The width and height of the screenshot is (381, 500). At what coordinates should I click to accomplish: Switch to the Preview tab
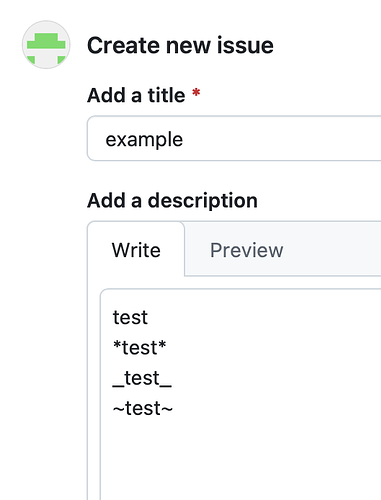[246, 250]
